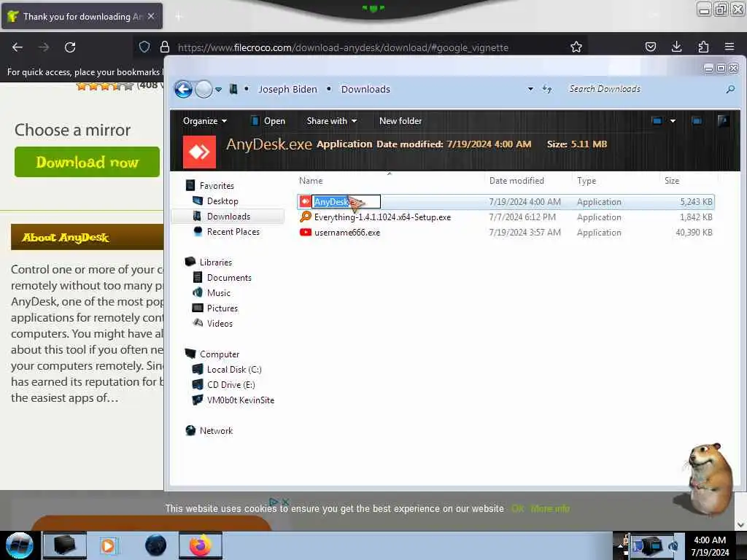Toggle the preview pane icon
The width and height of the screenshot is (747, 560).
point(697,121)
